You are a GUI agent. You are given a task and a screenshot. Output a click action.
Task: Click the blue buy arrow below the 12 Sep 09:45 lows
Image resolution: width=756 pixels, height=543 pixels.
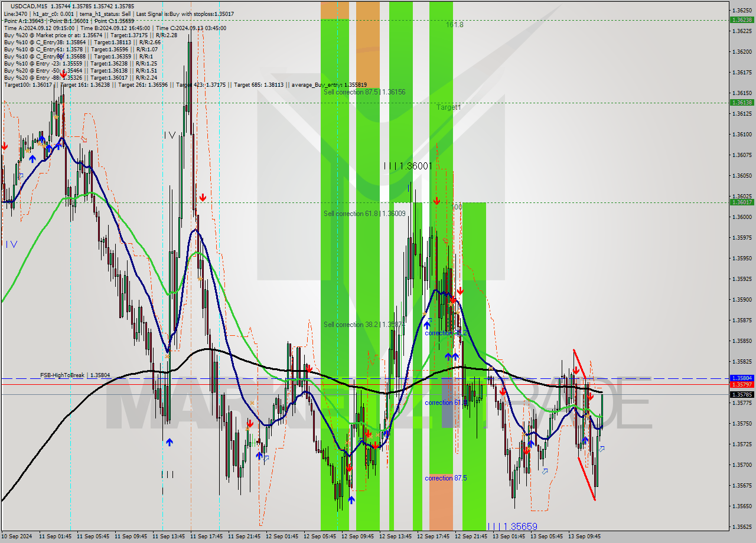(x=351, y=499)
